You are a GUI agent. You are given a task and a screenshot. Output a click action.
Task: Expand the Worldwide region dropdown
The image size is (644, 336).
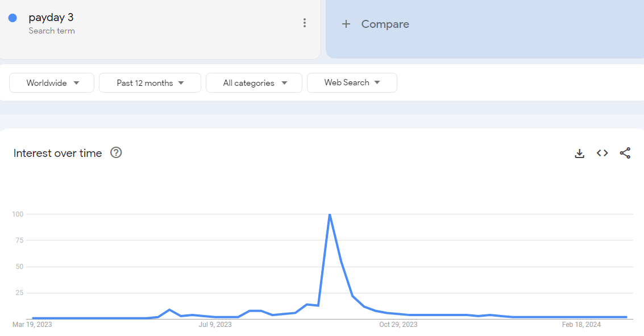52,83
